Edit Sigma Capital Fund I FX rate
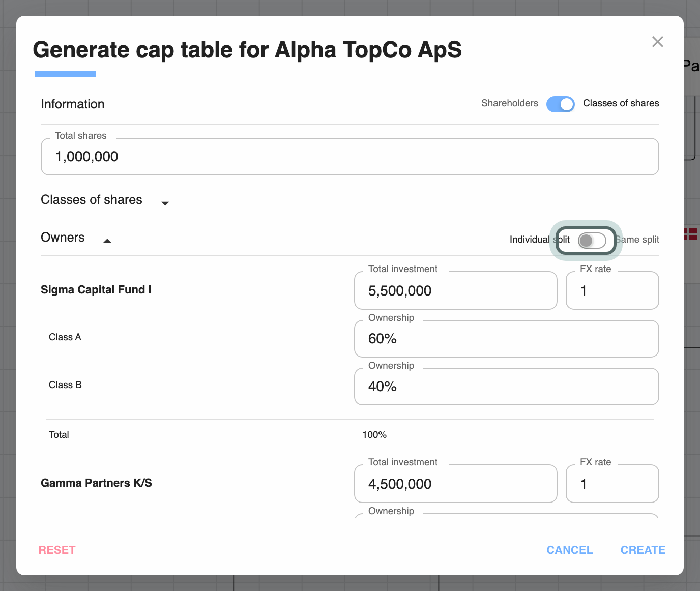 (x=612, y=290)
